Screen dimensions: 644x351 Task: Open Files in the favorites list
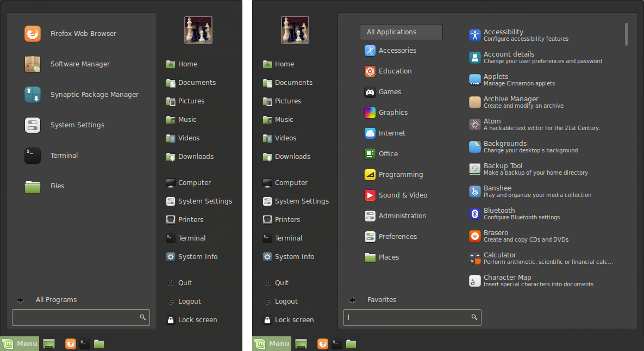tap(57, 186)
